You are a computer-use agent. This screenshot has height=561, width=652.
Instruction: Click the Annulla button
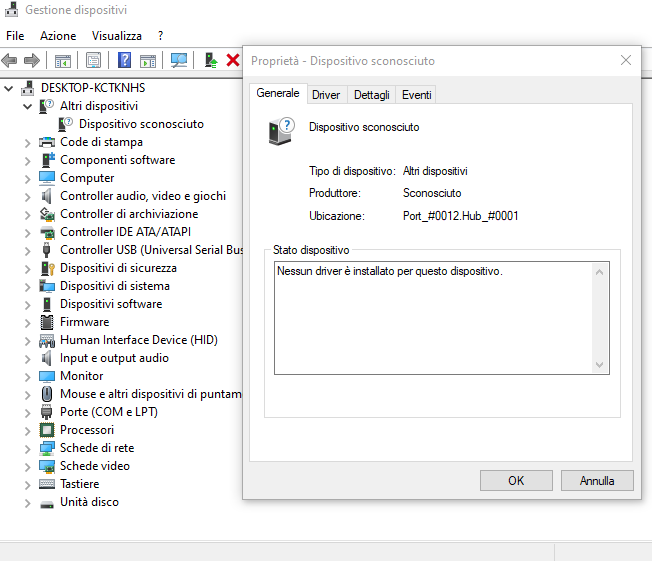[597, 481]
